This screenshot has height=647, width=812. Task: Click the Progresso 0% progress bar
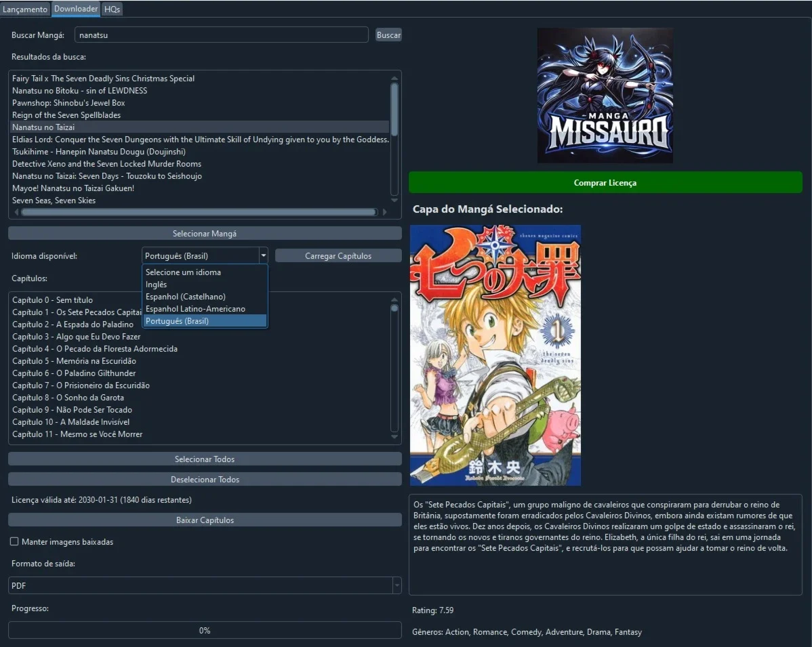[x=205, y=631]
